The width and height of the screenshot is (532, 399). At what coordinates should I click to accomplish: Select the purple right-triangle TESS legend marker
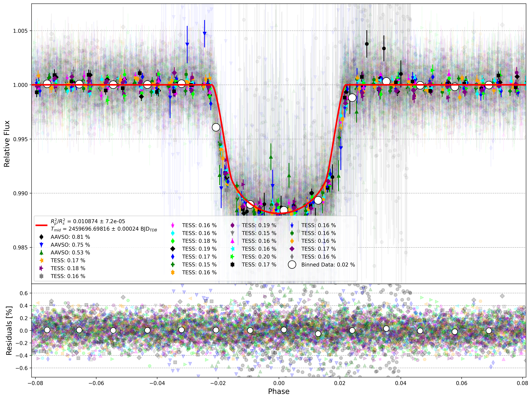[x=41, y=268]
